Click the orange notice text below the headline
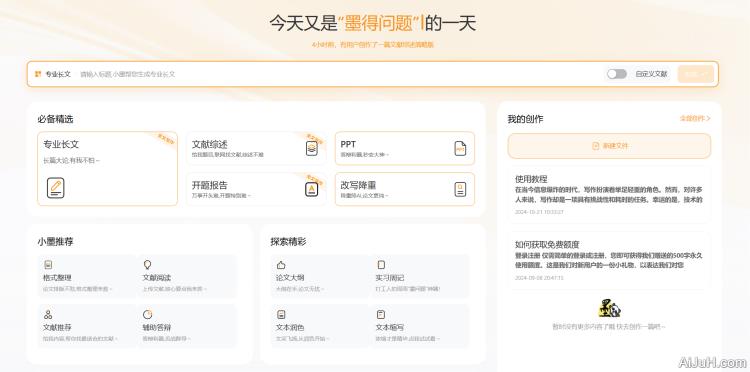Screen dimensions: 750x372 (373, 44)
